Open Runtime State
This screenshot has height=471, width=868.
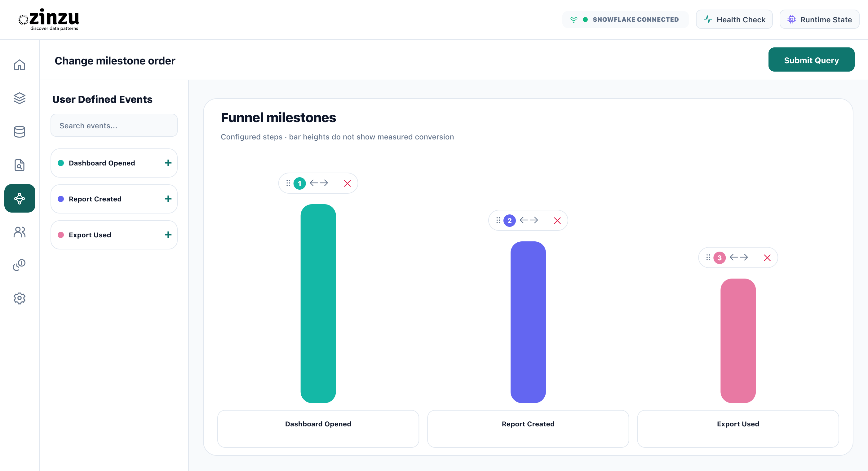pyautogui.click(x=819, y=20)
